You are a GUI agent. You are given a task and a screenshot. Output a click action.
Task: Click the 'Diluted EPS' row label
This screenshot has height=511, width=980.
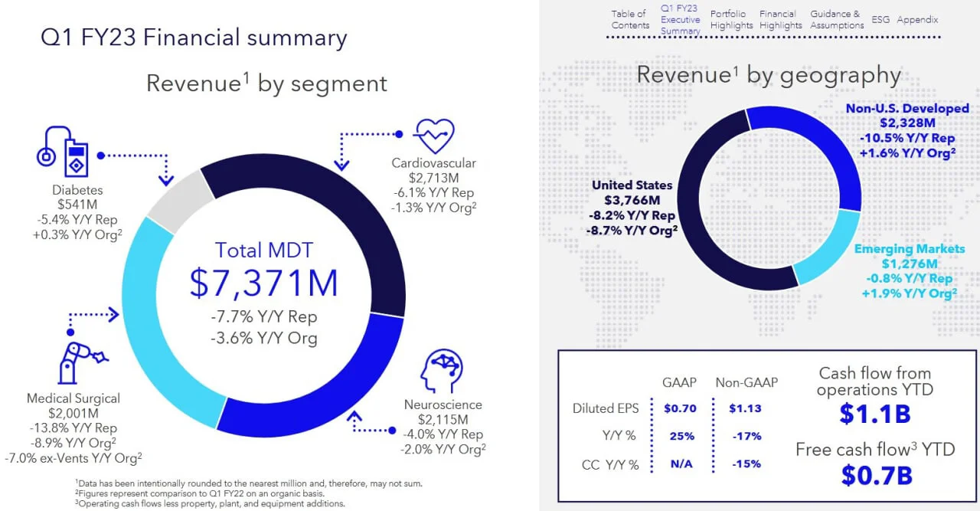click(605, 408)
